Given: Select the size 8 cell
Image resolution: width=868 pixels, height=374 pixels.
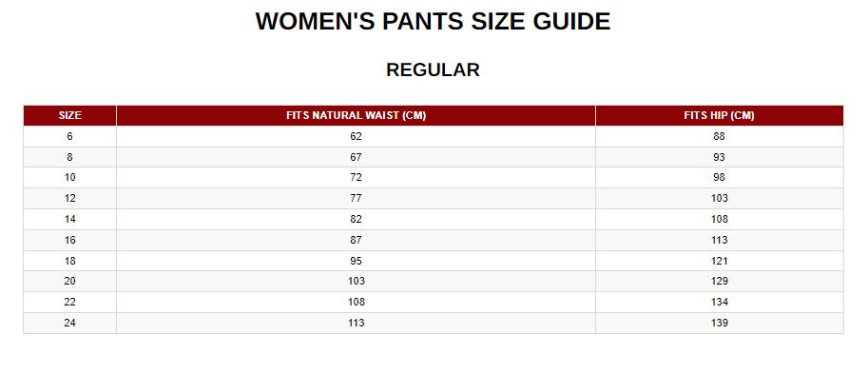Looking at the screenshot, I should tap(69, 157).
